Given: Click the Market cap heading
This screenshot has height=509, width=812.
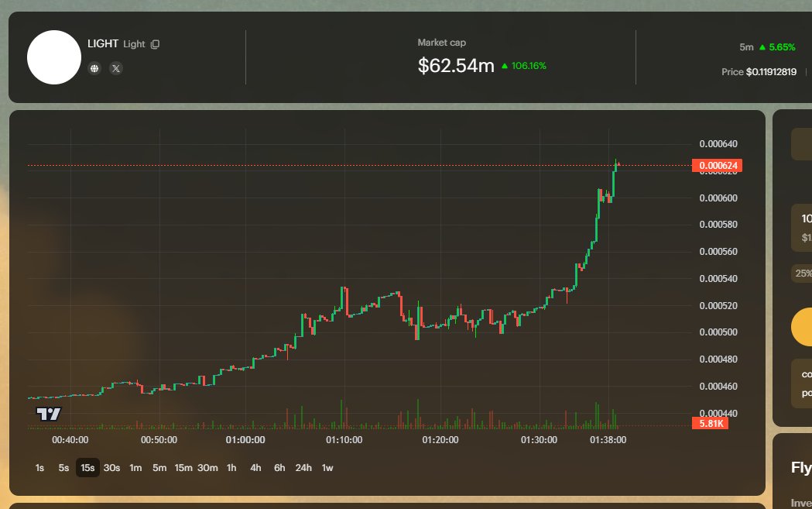Looking at the screenshot, I should coord(442,43).
